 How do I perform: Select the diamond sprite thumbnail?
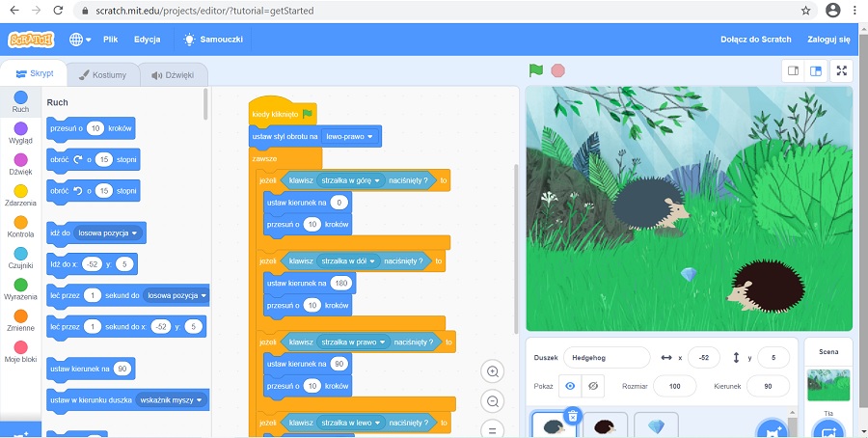656,425
